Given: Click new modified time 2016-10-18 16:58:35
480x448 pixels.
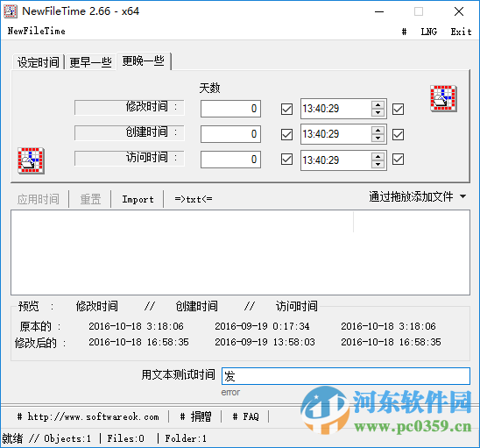Looking at the screenshot, I should pyautogui.click(x=138, y=342).
